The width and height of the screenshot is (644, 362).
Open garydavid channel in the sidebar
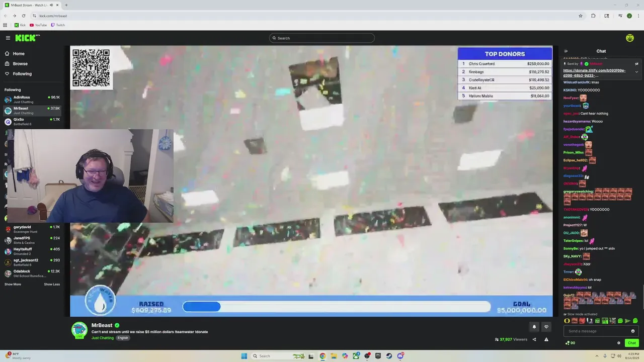[x=32, y=229]
